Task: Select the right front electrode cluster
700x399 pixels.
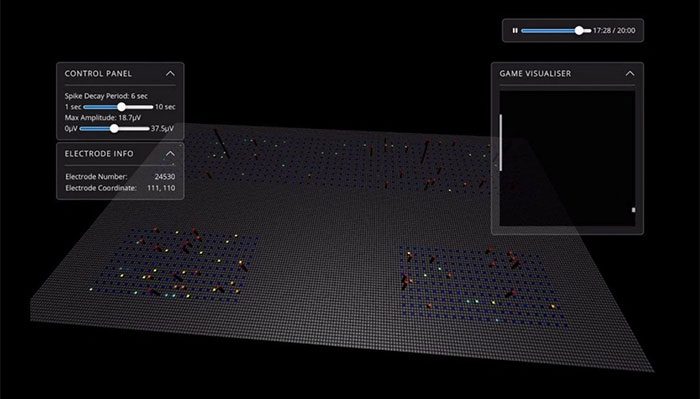Action: coord(481,286)
